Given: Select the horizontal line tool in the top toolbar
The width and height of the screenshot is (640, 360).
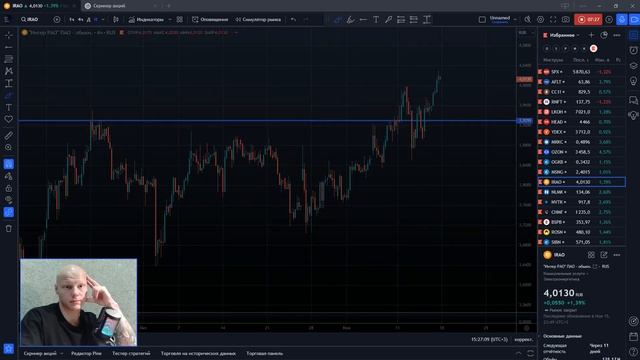Looking at the screenshot, I should [363, 20].
